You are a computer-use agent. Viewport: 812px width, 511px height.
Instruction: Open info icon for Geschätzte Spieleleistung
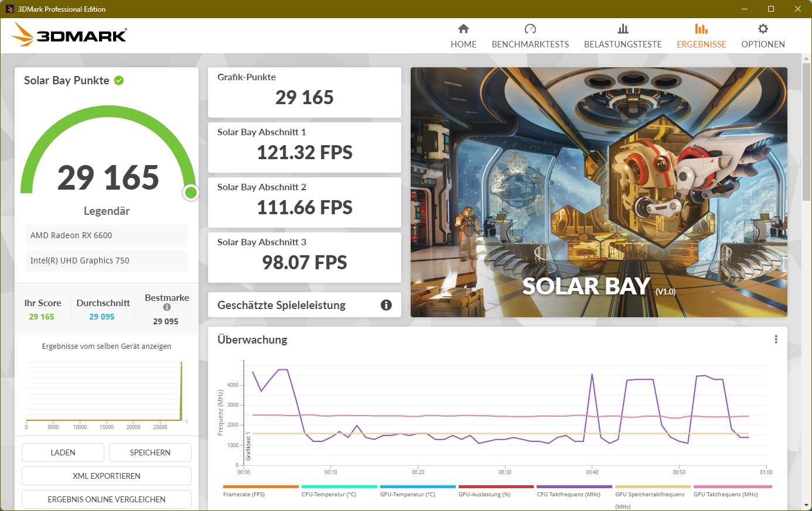[x=386, y=305]
